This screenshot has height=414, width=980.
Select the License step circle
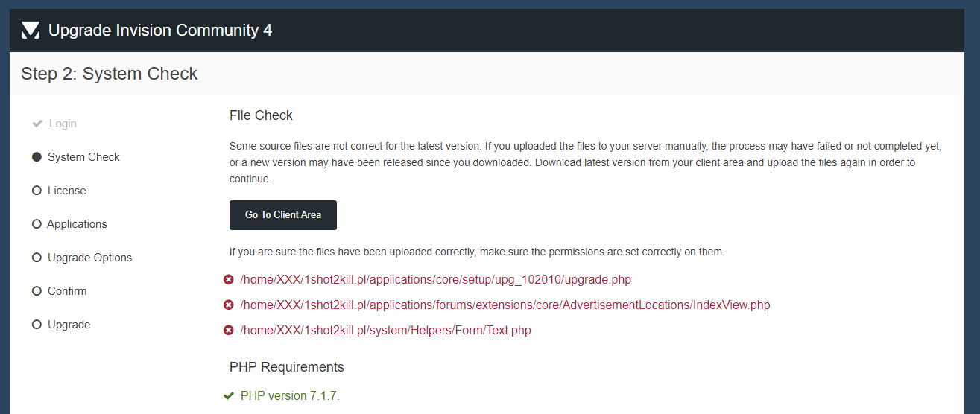click(37, 191)
